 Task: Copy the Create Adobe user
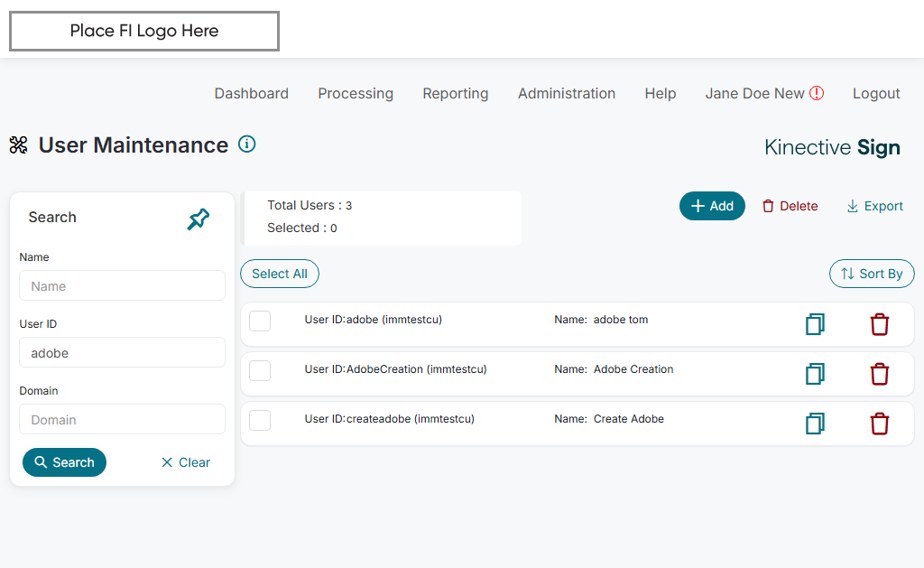pyautogui.click(x=815, y=424)
